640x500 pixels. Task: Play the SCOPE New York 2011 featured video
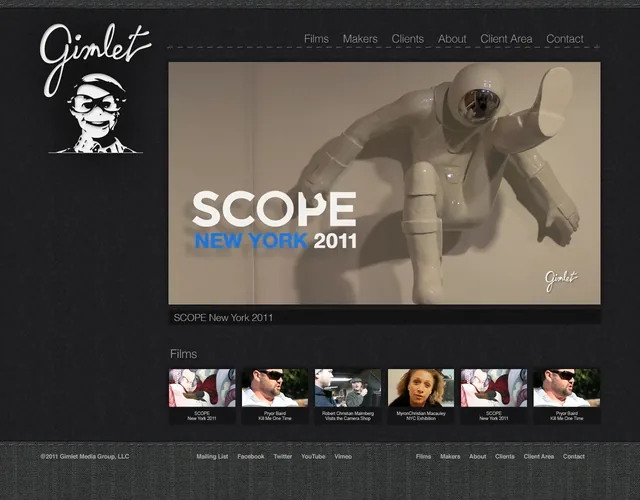384,183
